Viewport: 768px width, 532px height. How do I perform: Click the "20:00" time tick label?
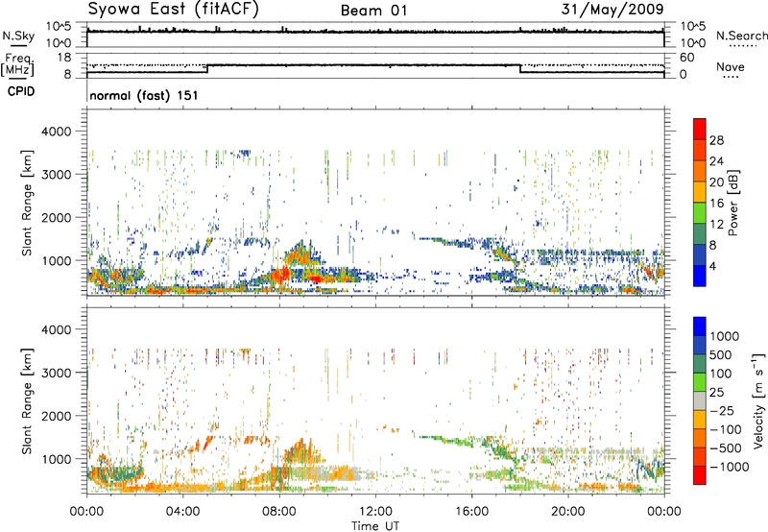pyautogui.click(x=568, y=512)
